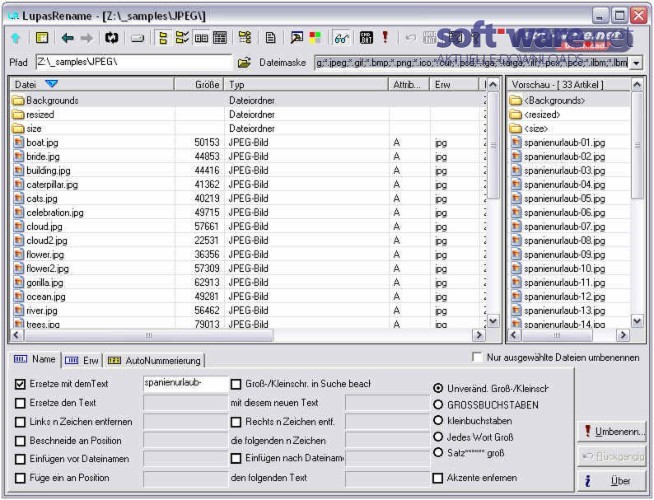This screenshot has width=654, height=500.
Task: Check 'Ersetze den Text' option
Action: 20,403
